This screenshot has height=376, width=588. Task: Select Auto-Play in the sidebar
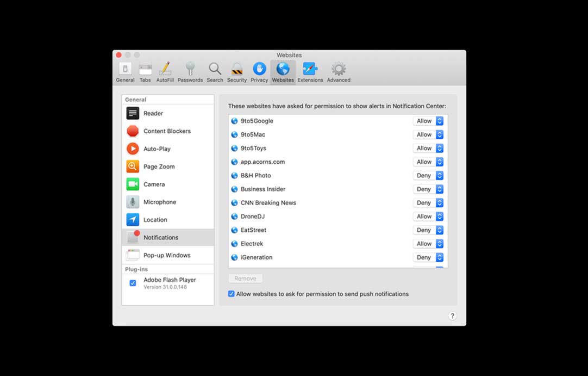168,149
